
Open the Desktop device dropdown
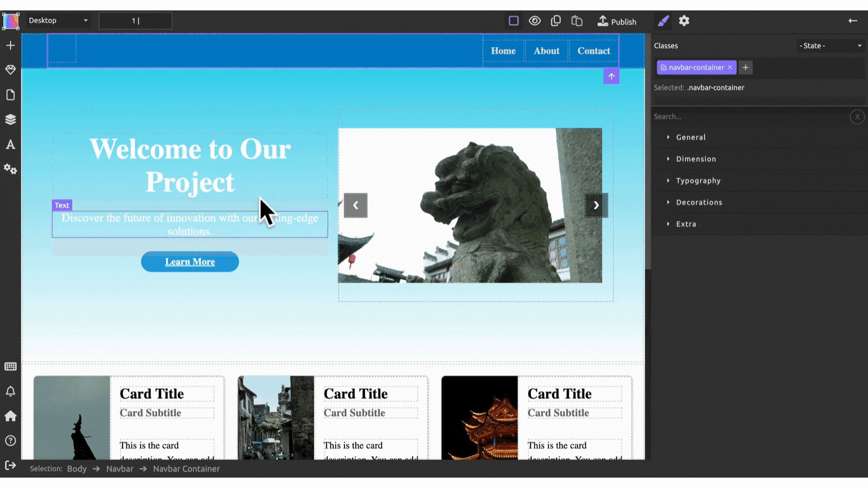coord(58,20)
